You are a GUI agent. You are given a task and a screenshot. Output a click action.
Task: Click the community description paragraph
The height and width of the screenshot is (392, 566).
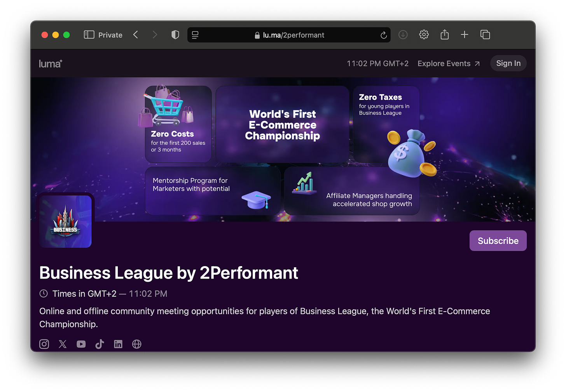click(265, 317)
